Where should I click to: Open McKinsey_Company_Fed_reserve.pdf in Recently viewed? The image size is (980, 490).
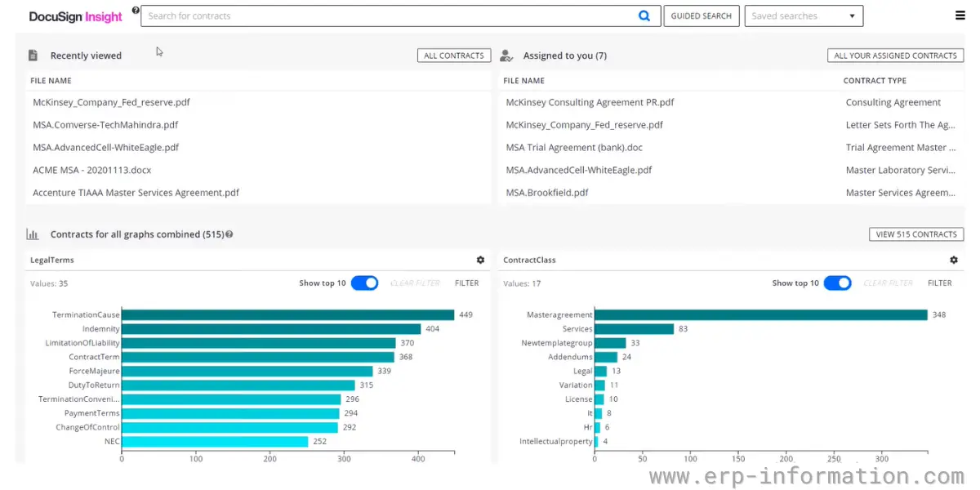pos(111,103)
